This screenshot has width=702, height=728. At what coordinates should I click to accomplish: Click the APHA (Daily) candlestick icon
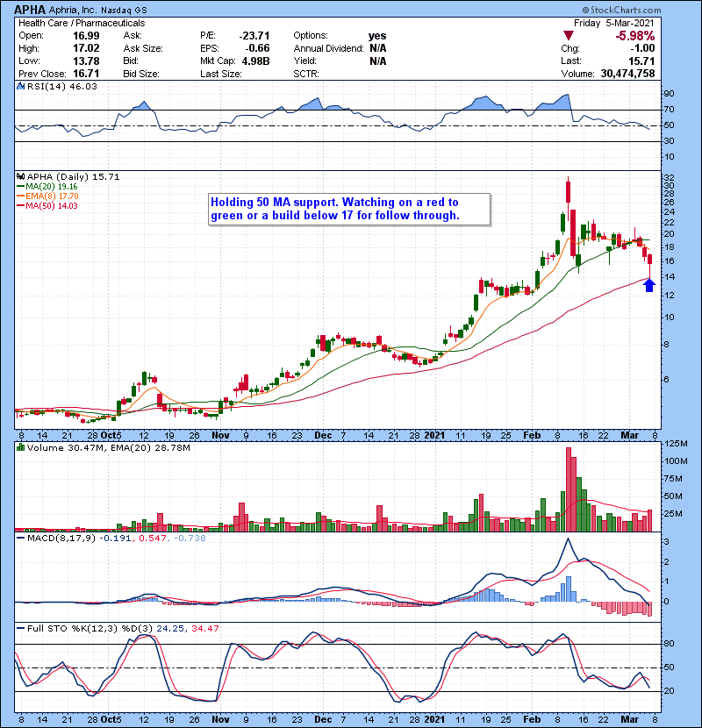point(20,176)
